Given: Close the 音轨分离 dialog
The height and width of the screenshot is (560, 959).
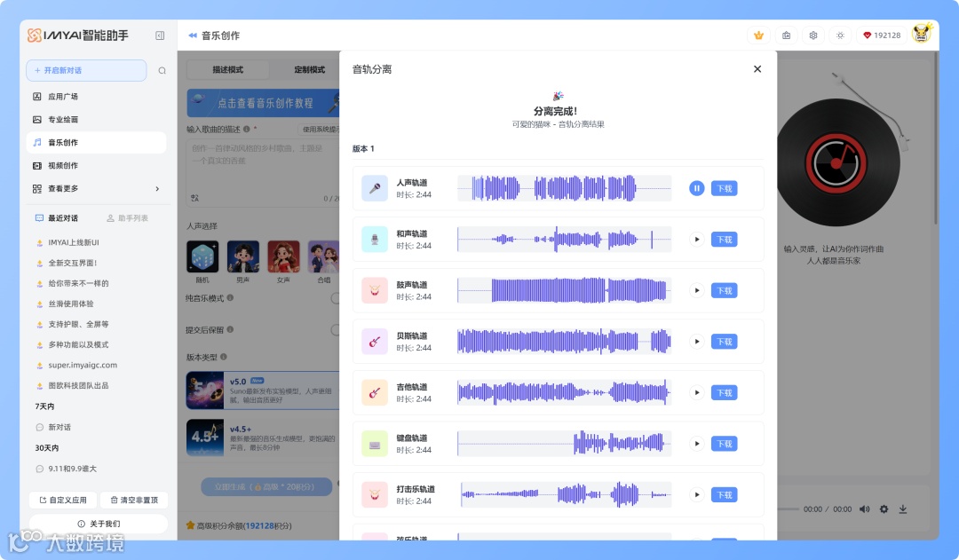Looking at the screenshot, I should point(757,69).
